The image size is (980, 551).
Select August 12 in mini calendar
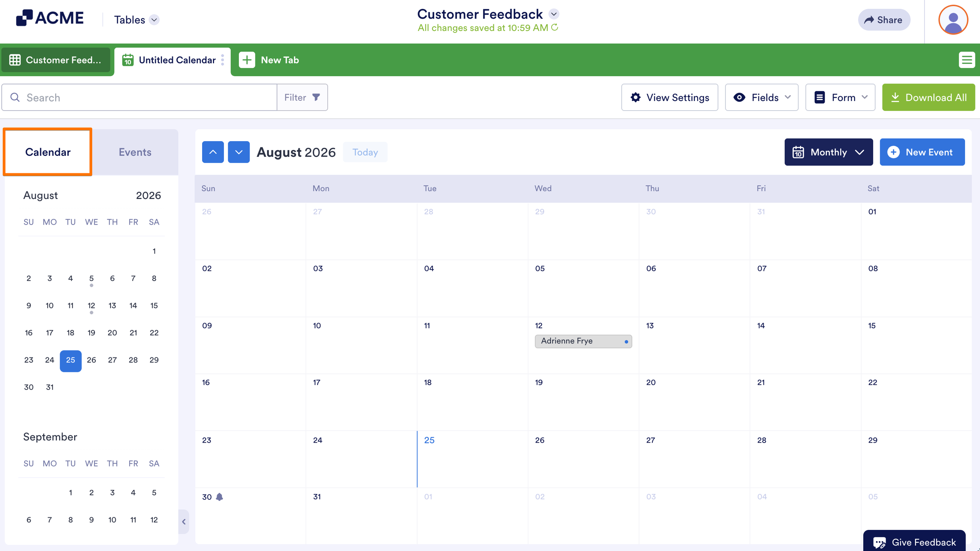[91, 305]
